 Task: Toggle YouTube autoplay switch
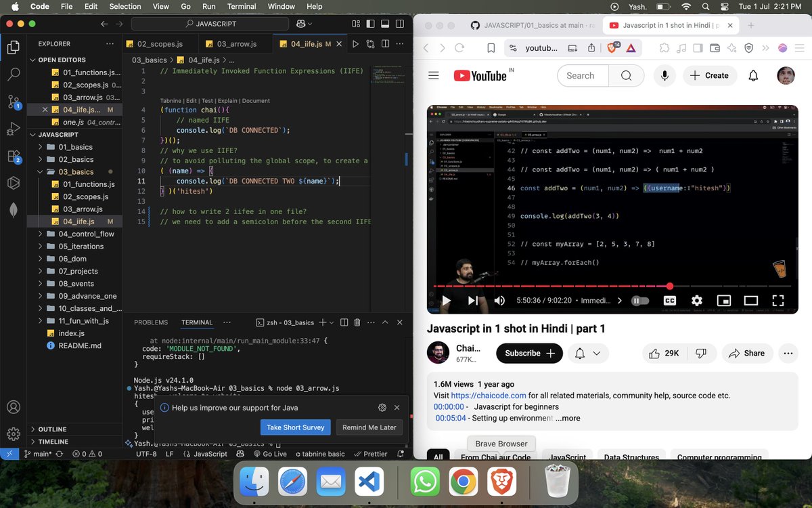(640, 300)
